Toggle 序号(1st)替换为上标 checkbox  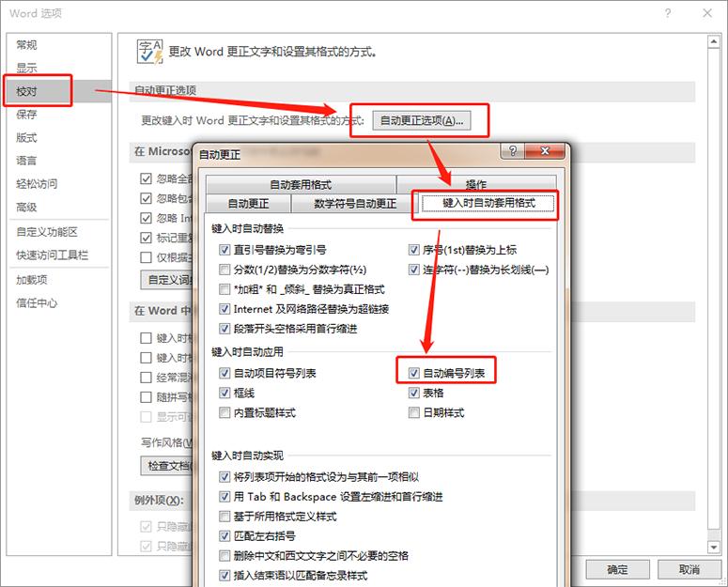tap(414, 250)
